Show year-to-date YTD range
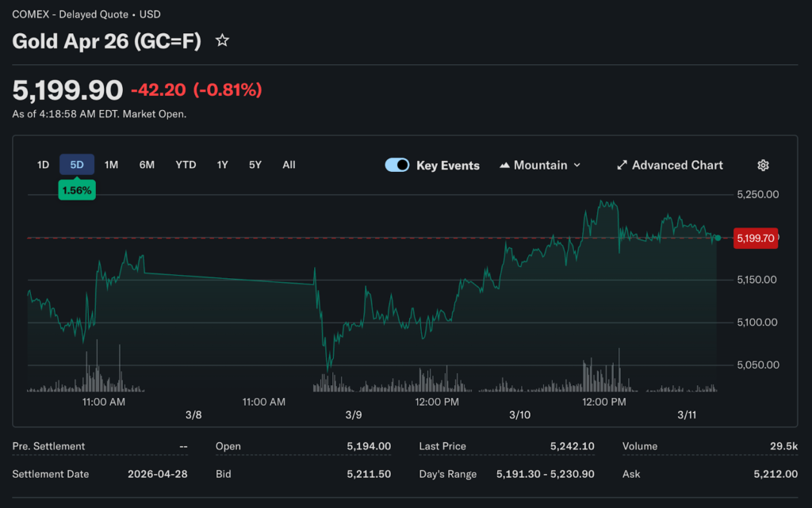Viewport: 812px width, 508px height. (186, 165)
